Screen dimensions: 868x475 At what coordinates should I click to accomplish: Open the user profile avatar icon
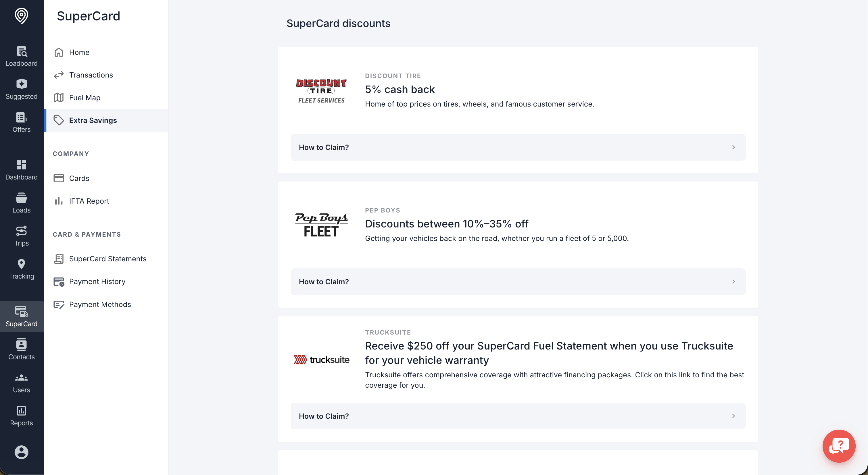(x=22, y=452)
